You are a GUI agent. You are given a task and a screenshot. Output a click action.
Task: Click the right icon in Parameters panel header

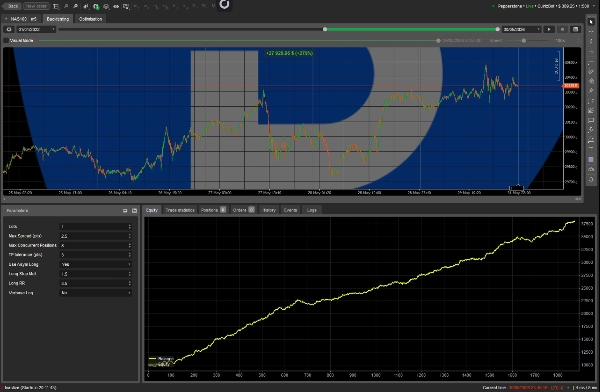pyautogui.click(x=134, y=211)
